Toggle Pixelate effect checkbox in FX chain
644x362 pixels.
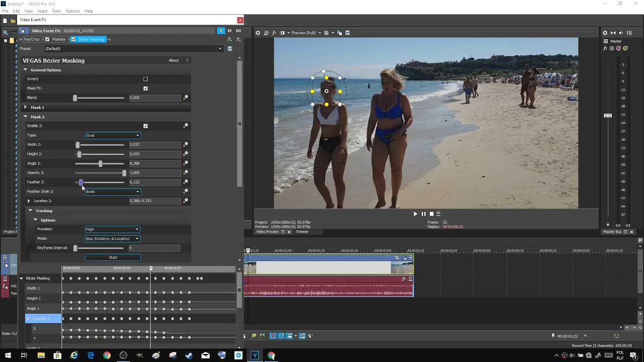pyautogui.click(x=47, y=39)
